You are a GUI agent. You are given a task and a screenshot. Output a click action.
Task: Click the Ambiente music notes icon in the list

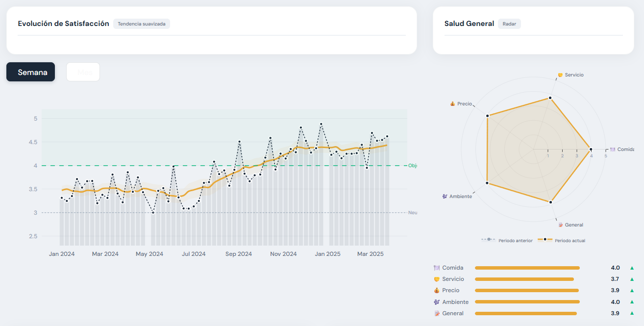tap(437, 302)
